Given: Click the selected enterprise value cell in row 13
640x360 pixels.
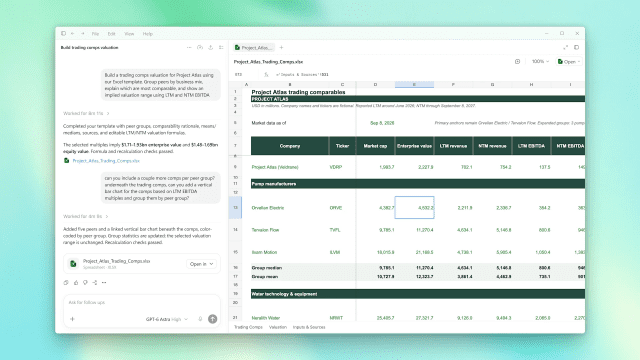Looking at the screenshot, I should click(414, 208).
